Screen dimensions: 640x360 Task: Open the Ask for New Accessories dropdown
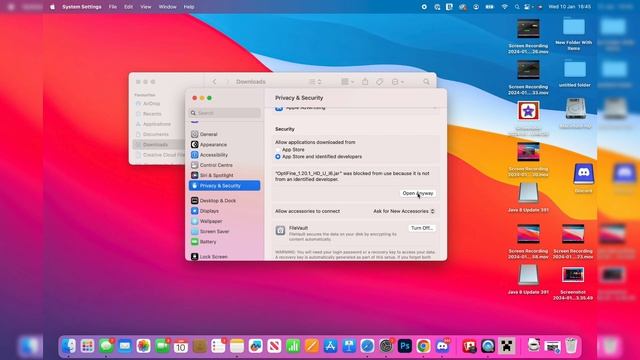pos(404,211)
